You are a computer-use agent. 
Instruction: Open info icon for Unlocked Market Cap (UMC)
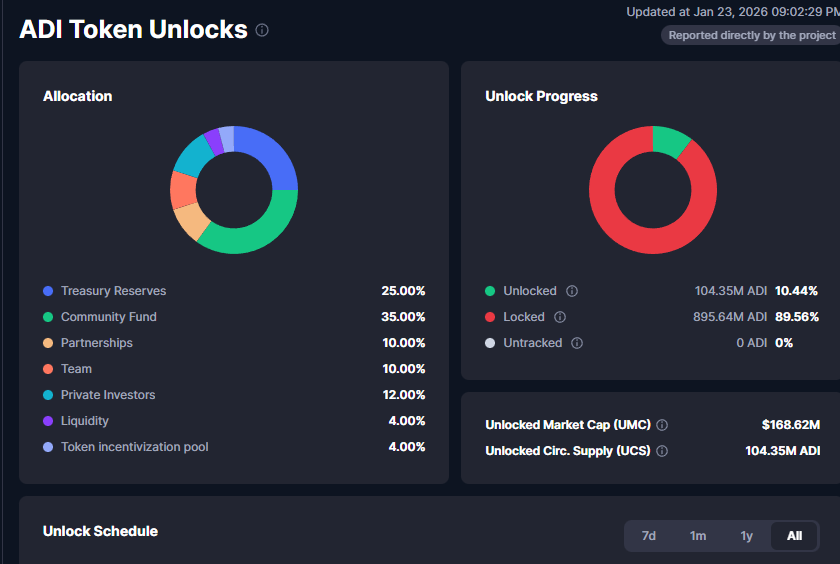[x=662, y=425]
